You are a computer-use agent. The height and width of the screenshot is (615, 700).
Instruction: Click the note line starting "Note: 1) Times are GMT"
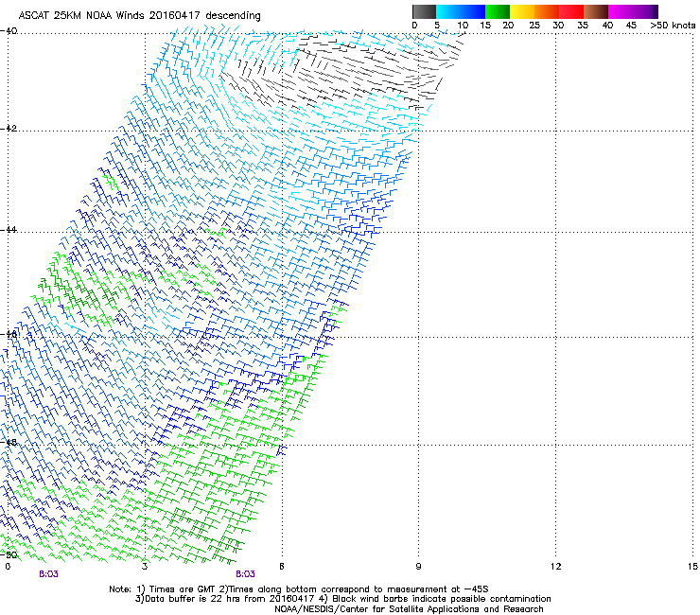pos(299,589)
